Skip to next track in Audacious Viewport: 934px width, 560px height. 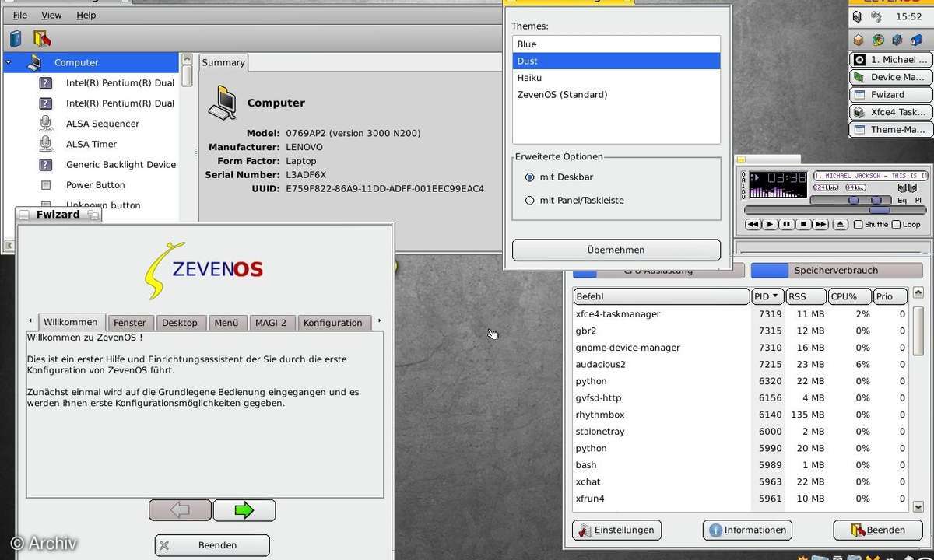[820, 224]
